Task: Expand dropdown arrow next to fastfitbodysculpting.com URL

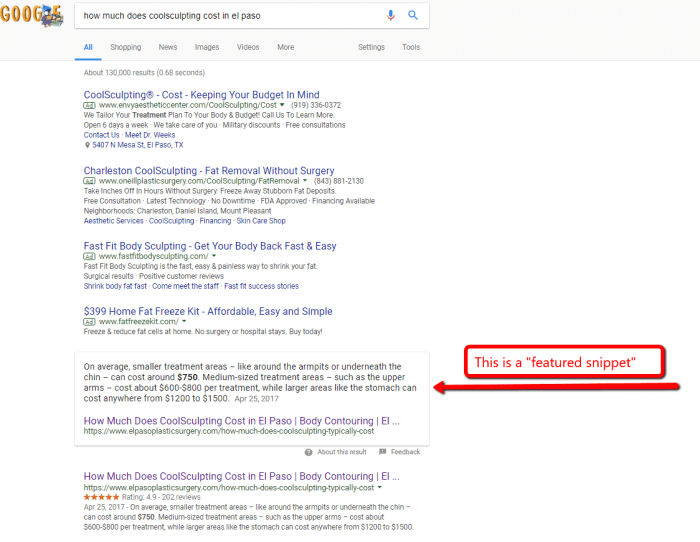Action: 214,256
